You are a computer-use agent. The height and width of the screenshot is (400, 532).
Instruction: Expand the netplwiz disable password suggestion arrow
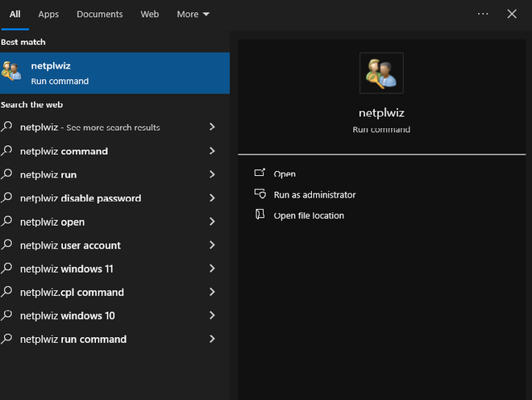212,198
